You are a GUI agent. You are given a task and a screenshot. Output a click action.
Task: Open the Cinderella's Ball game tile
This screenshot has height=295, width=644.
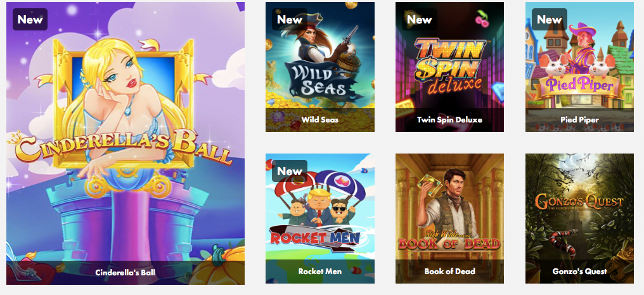126,143
